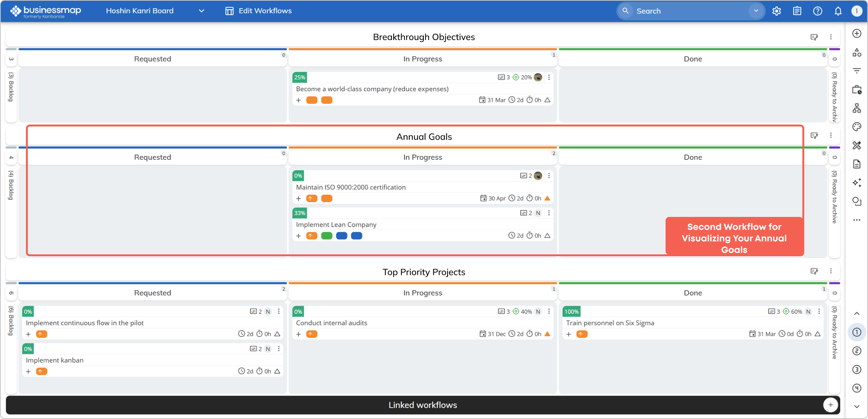Open the board selector dropdown next to Hoshin Kanri Board
The width and height of the screenshot is (868, 419).
click(201, 11)
